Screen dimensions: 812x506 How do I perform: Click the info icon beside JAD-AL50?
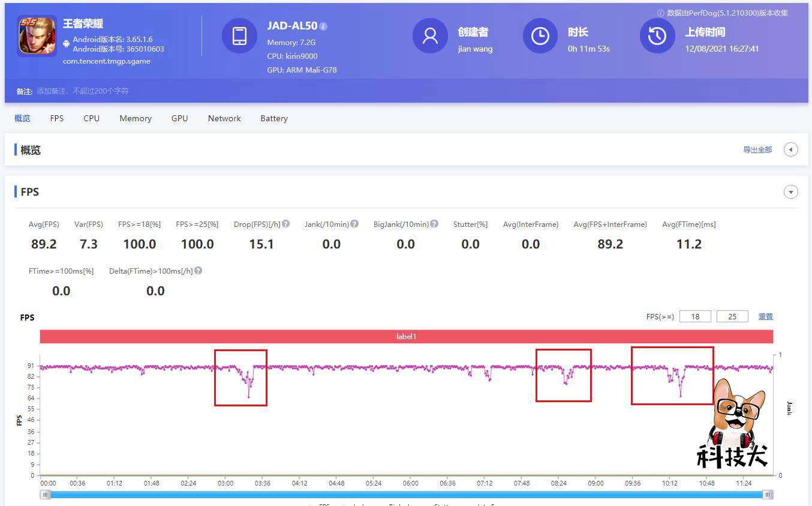[323, 26]
